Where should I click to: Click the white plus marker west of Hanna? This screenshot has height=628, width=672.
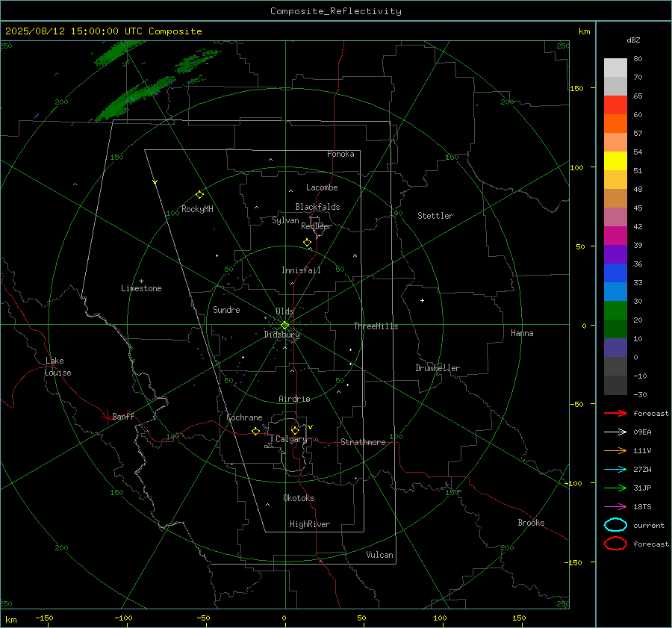tap(422, 300)
